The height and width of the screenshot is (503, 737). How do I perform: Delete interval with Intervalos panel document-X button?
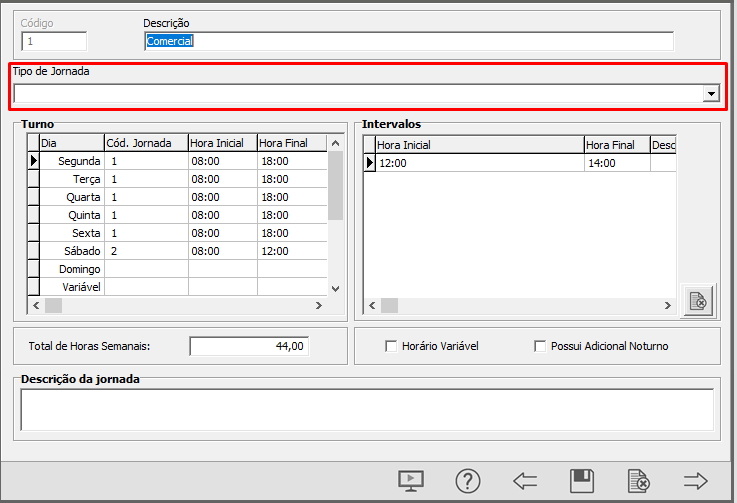(698, 300)
